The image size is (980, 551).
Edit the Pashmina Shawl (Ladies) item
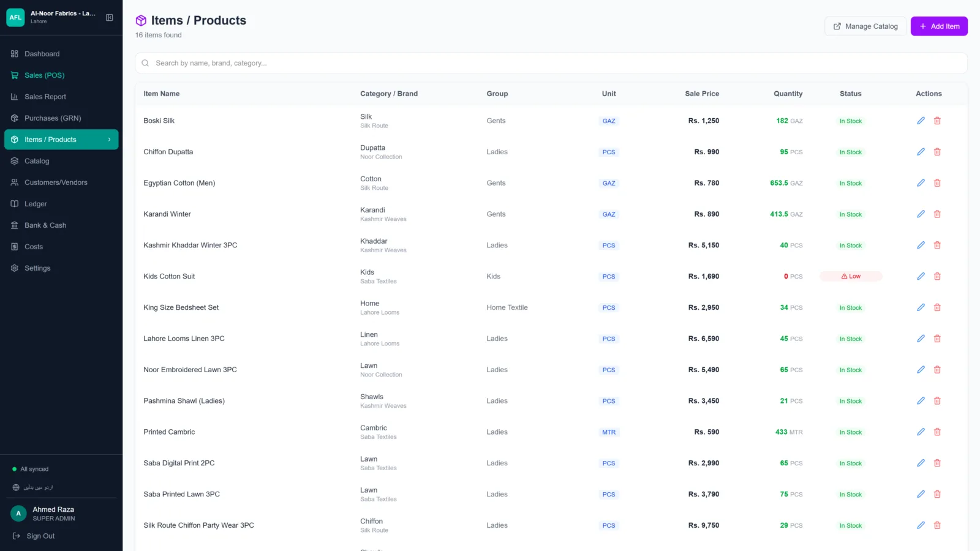[x=921, y=401]
